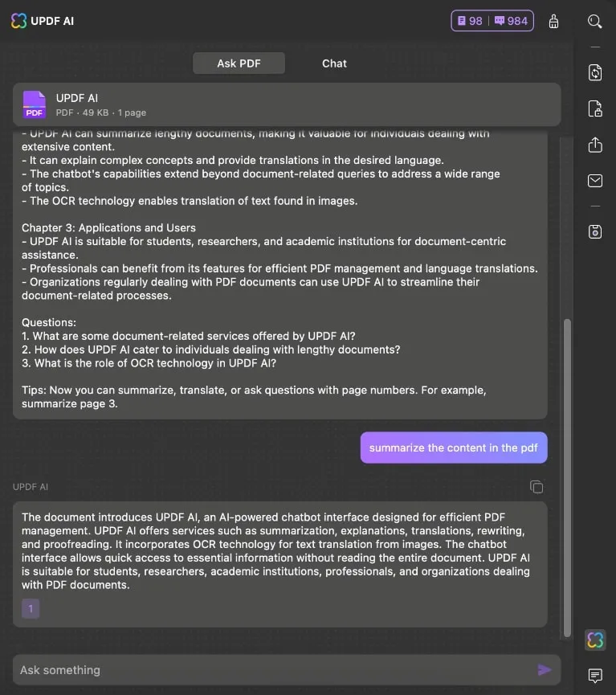Click 'Chapter 3: Applications and Users' heading
Viewport: 616px width, 695px height.
pyautogui.click(x=108, y=228)
